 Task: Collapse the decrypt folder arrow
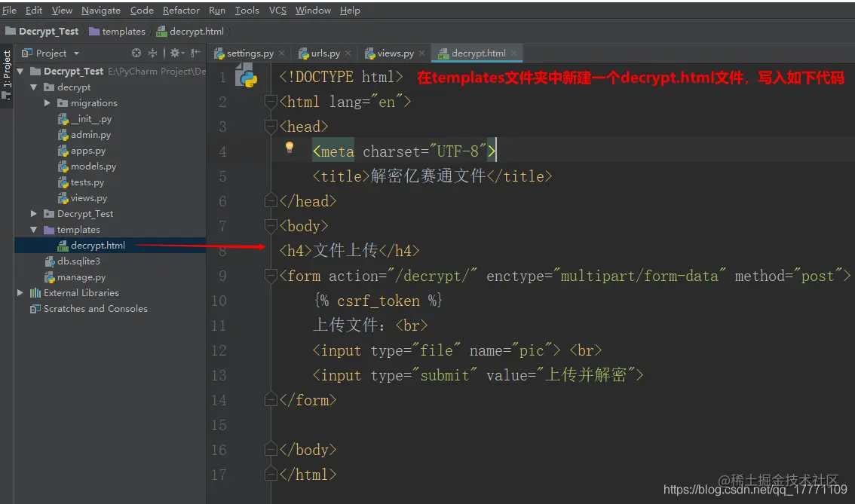(34, 87)
